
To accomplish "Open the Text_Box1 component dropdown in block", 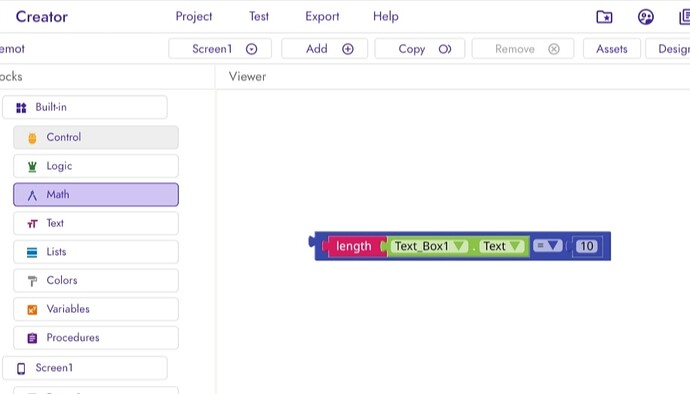I will click(429, 246).
